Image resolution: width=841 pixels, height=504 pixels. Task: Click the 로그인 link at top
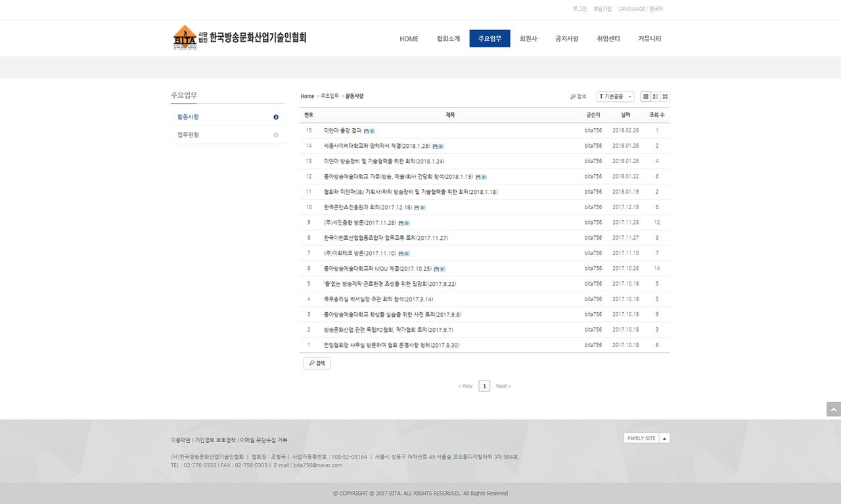click(x=580, y=9)
